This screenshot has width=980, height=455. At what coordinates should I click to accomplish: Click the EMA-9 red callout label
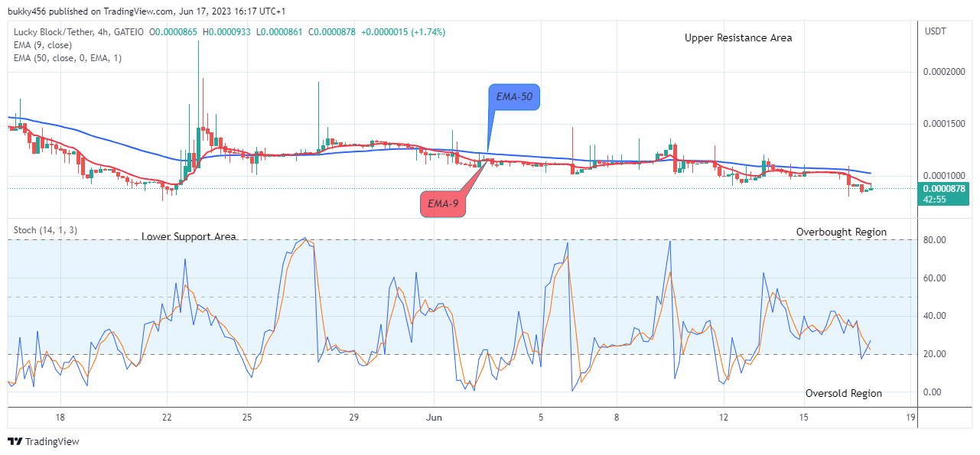(x=444, y=204)
